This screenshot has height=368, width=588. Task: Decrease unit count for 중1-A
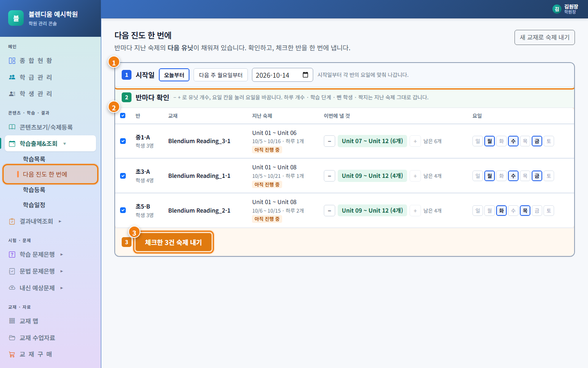tap(330, 141)
